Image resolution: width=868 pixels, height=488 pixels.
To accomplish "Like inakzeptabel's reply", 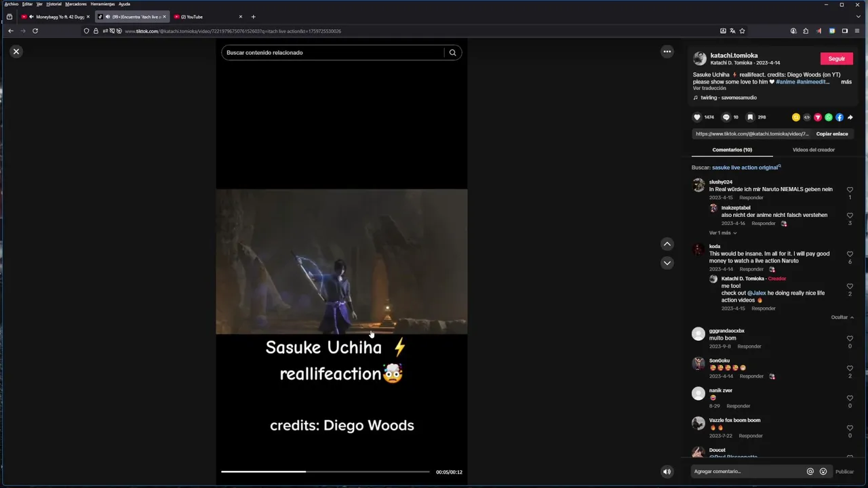I will (850, 216).
